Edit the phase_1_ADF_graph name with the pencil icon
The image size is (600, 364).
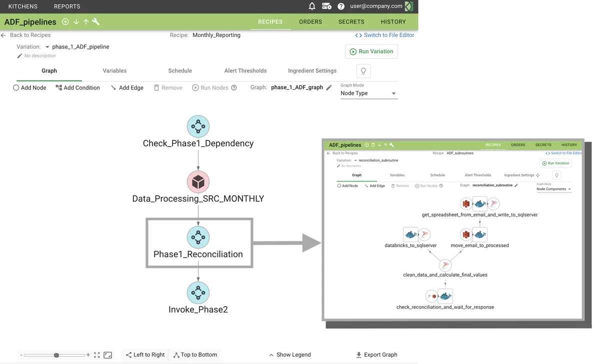(329, 88)
